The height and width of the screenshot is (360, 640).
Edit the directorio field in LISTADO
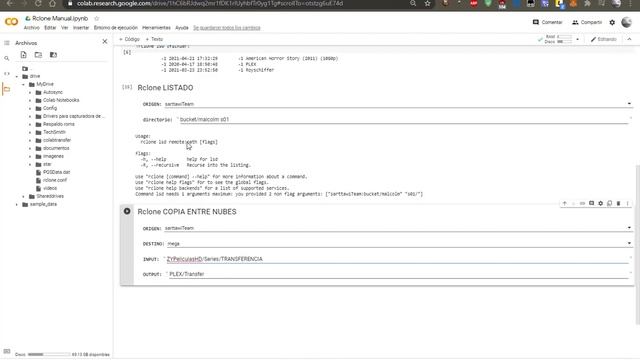403,119
